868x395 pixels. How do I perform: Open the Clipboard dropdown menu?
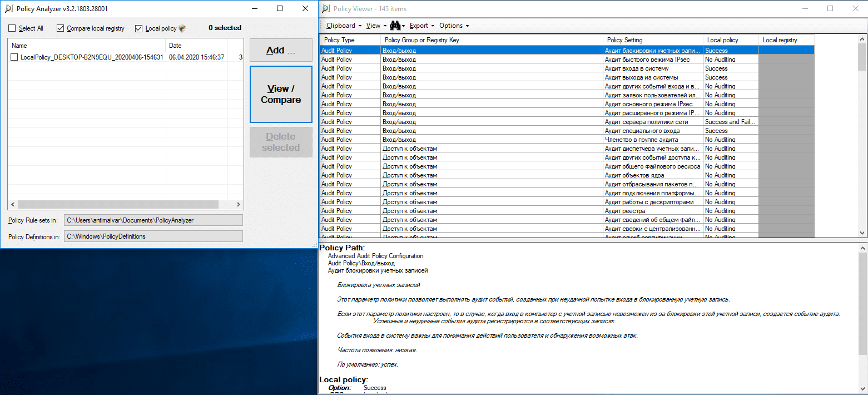[344, 26]
